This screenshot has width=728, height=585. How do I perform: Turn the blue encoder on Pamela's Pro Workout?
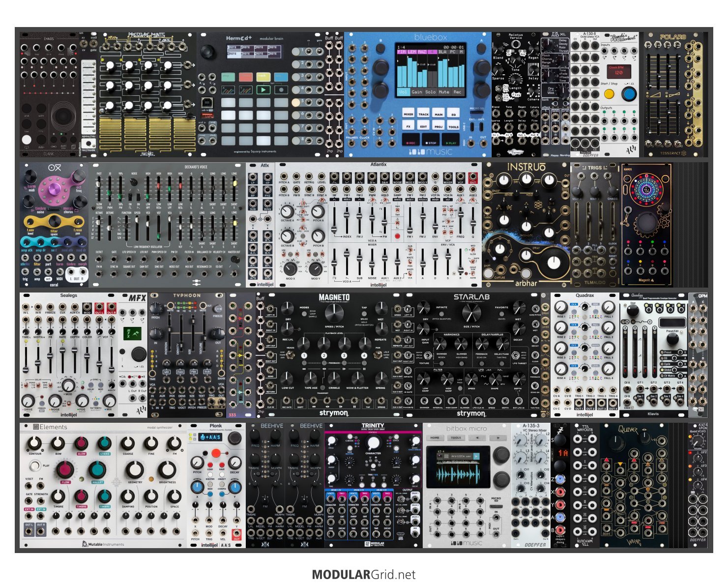(629, 94)
